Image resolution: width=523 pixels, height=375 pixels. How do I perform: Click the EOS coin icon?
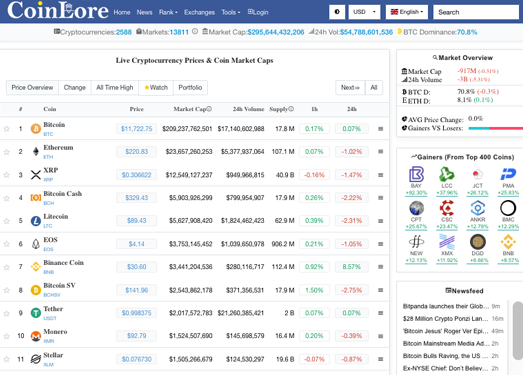36,244
